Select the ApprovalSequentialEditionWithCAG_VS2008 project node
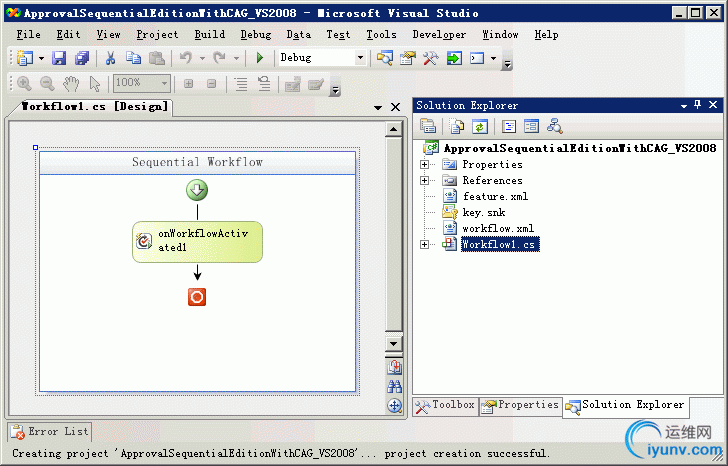Viewport: 728px width, 466px height. (580, 149)
